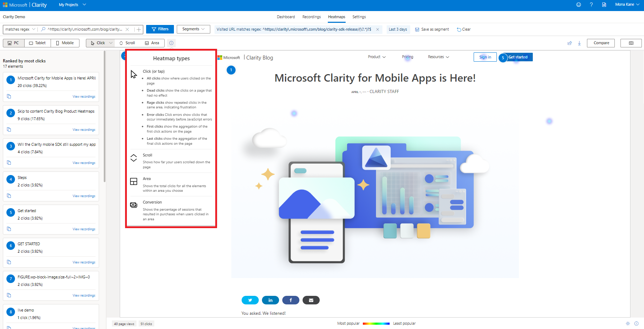644x329 pixels.
Task: Click Clear to reset filters
Action: click(x=464, y=29)
